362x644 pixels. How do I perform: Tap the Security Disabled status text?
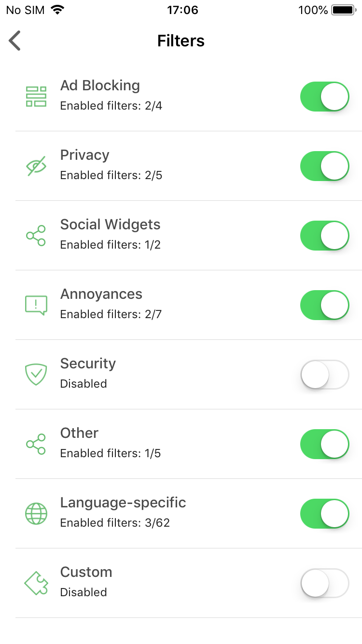[84, 384]
